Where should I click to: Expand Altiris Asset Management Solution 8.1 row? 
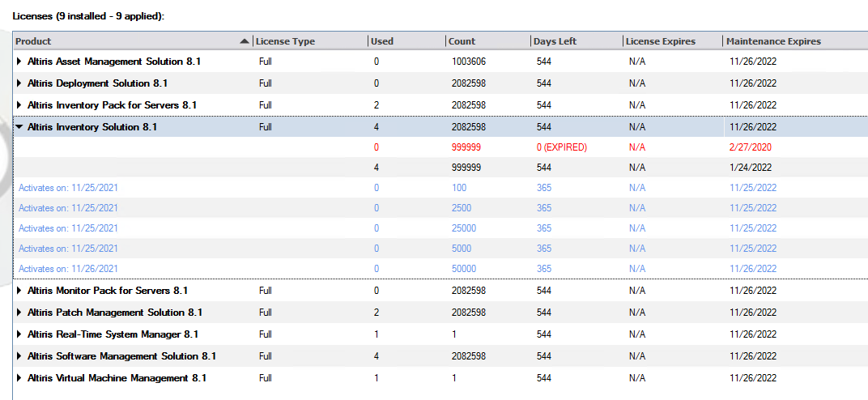19,62
